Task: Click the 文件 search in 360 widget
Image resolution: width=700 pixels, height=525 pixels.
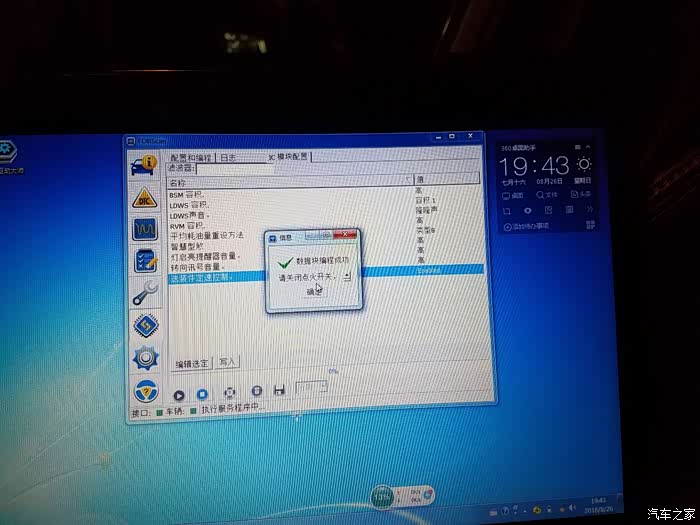Action: point(547,195)
